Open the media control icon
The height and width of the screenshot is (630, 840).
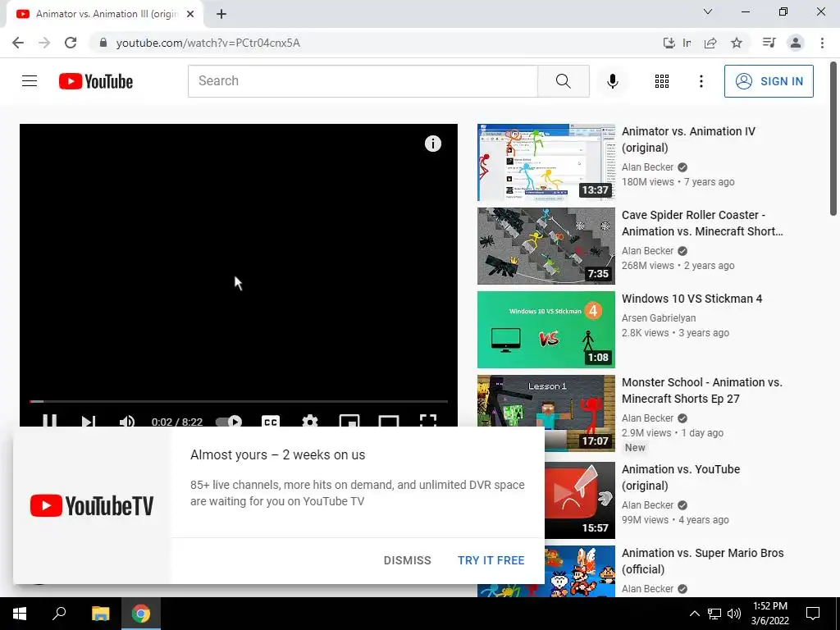point(769,43)
